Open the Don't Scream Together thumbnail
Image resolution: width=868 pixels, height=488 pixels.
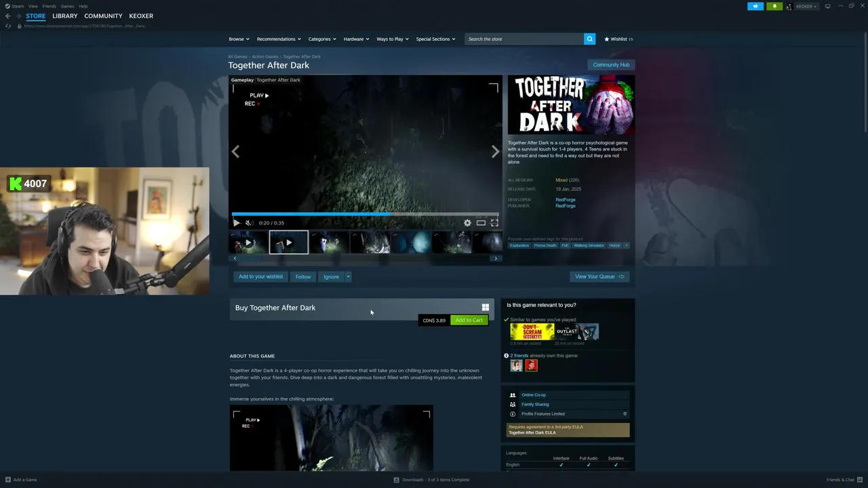pos(532,331)
